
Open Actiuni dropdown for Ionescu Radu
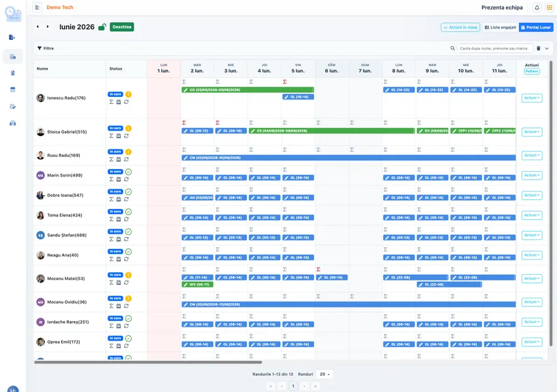click(532, 98)
